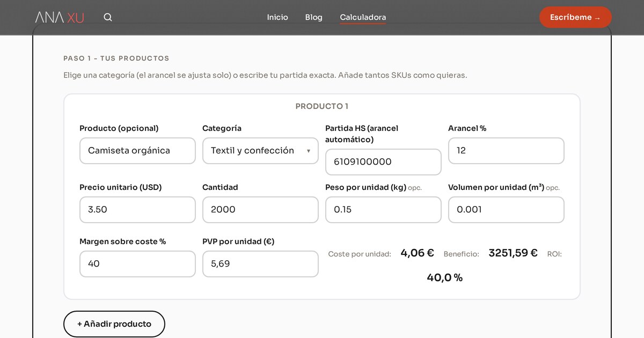The height and width of the screenshot is (338, 644).
Task: Click the Arancel % label
Action: tap(467, 128)
